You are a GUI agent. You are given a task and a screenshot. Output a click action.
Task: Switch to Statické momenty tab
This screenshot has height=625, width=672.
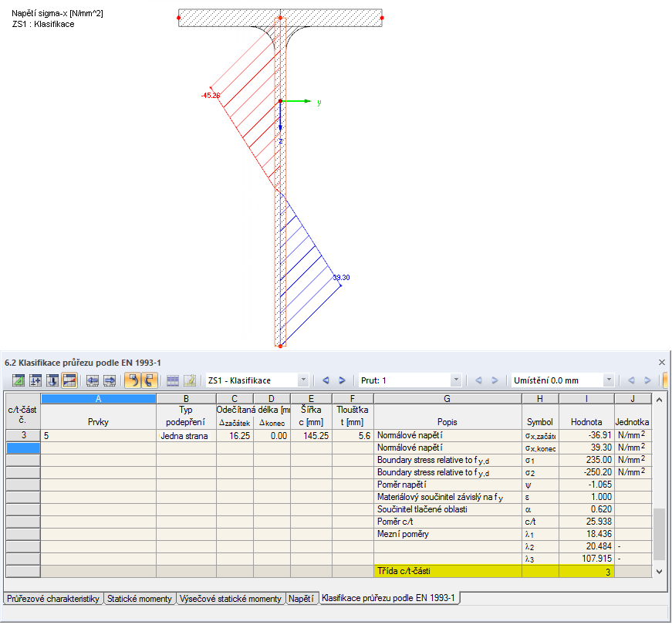tap(140, 599)
